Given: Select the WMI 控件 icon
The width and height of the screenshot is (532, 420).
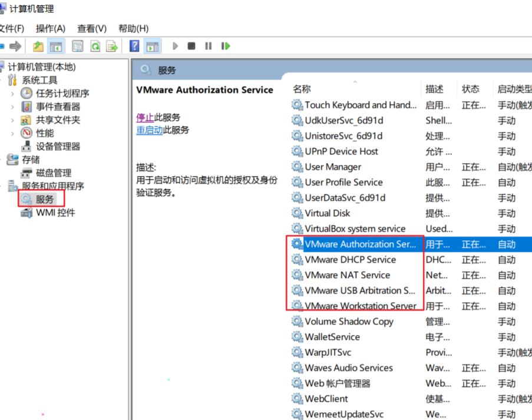Looking at the screenshot, I should (x=27, y=213).
